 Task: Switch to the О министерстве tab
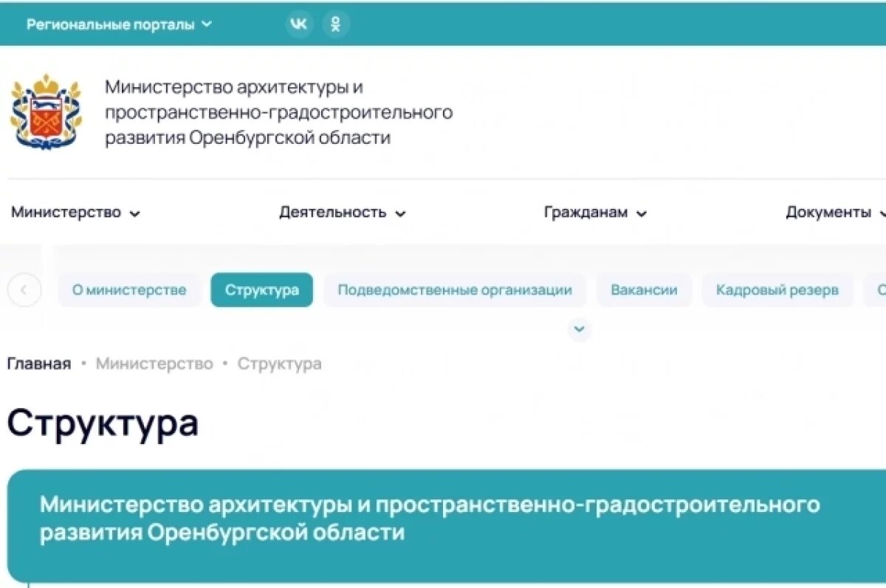[x=128, y=290]
